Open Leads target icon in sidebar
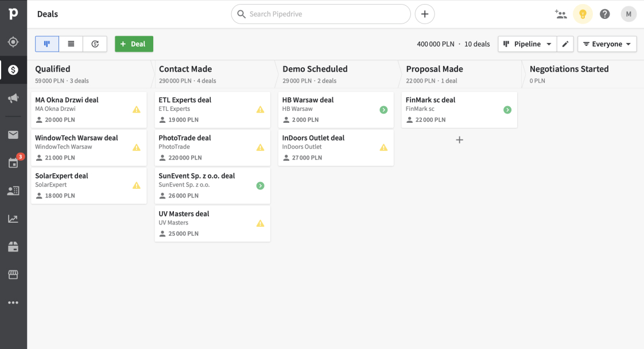Screen dimensions: 644x349 coord(13,42)
